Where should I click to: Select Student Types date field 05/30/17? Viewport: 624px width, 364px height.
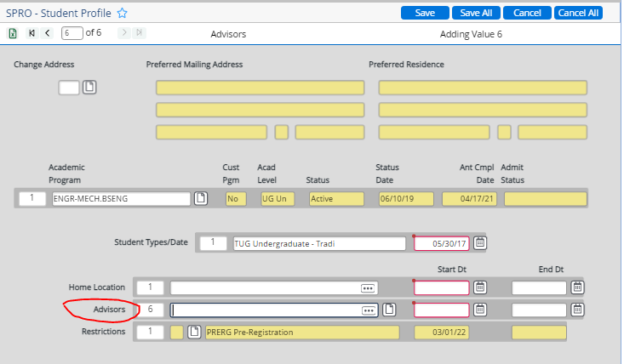(441, 243)
